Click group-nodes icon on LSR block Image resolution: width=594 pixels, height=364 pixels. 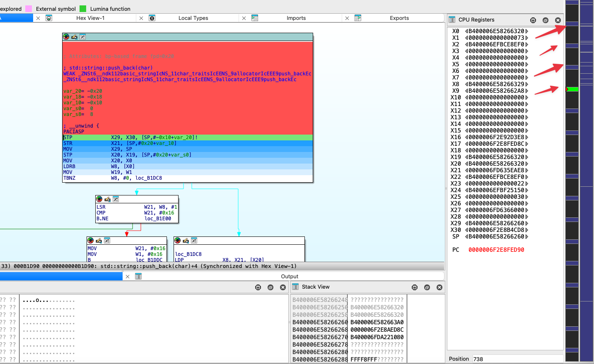(x=116, y=199)
